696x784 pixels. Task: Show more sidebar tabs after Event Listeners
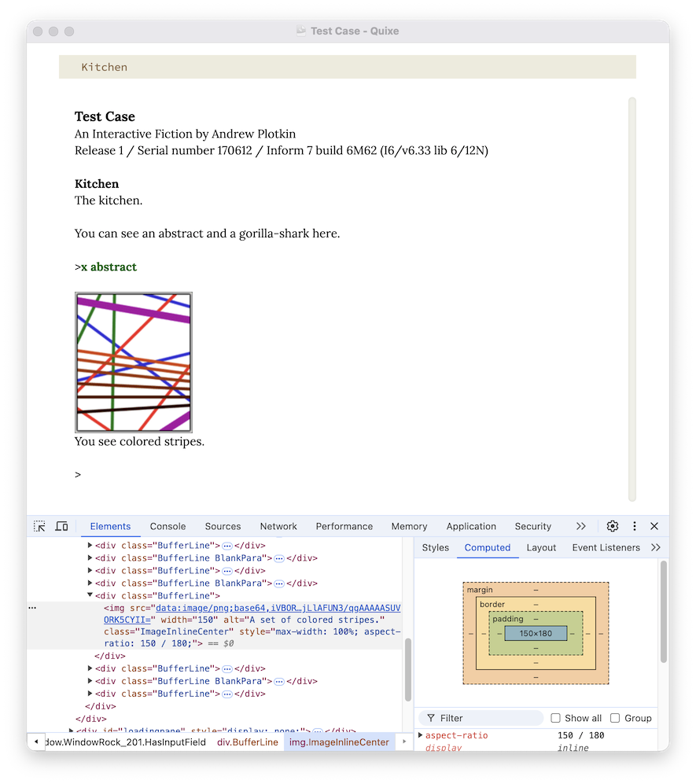click(656, 547)
